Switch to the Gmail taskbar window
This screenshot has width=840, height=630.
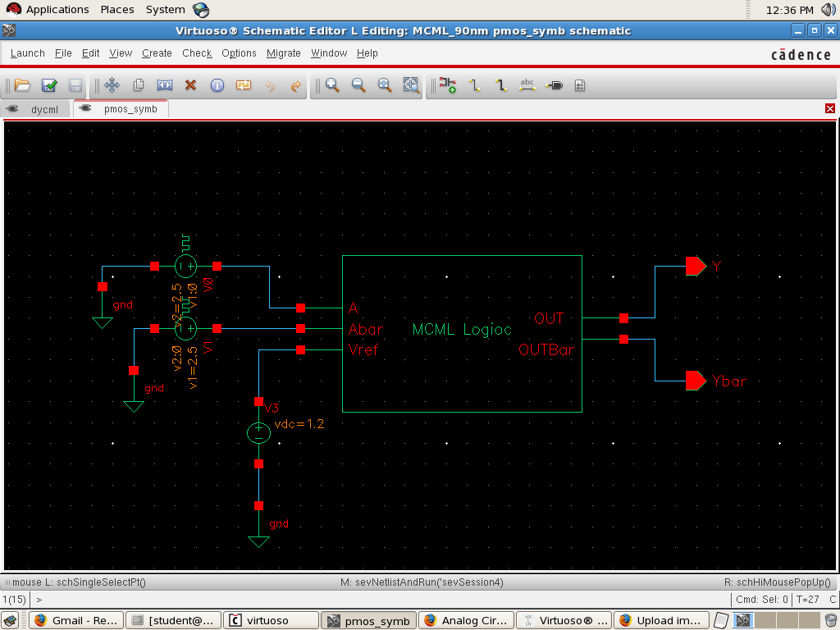pyautogui.click(x=78, y=620)
